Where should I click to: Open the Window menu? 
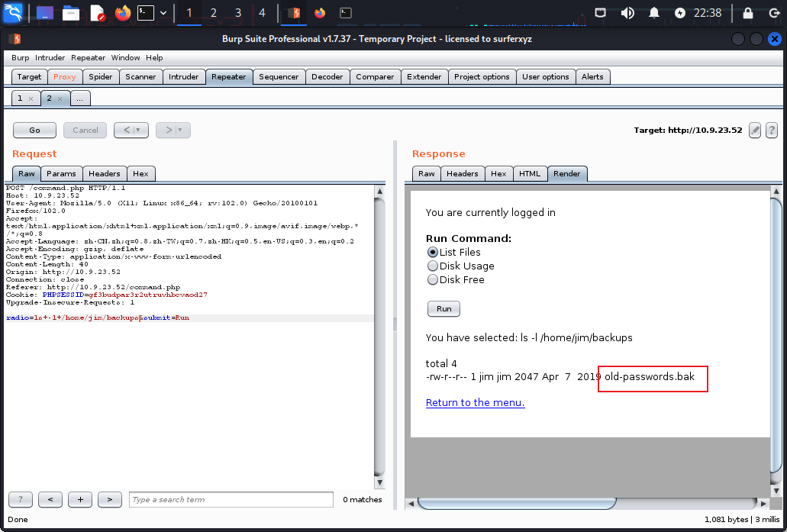coord(125,58)
